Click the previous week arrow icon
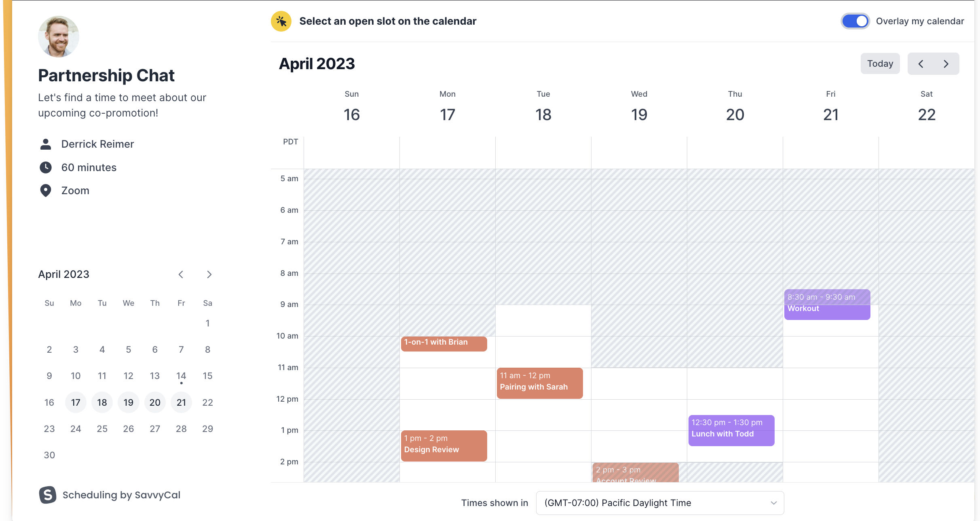 (921, 64)
